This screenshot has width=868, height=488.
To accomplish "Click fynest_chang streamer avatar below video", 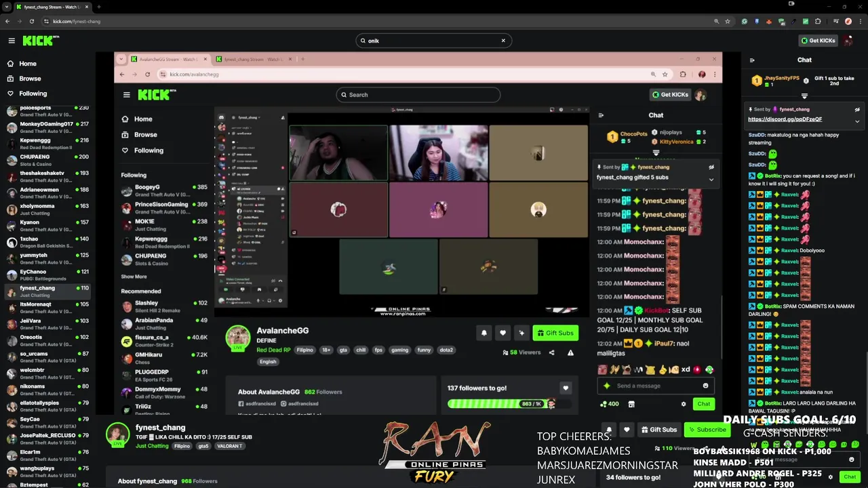I will pyautogui.click(x=117, y=434).
